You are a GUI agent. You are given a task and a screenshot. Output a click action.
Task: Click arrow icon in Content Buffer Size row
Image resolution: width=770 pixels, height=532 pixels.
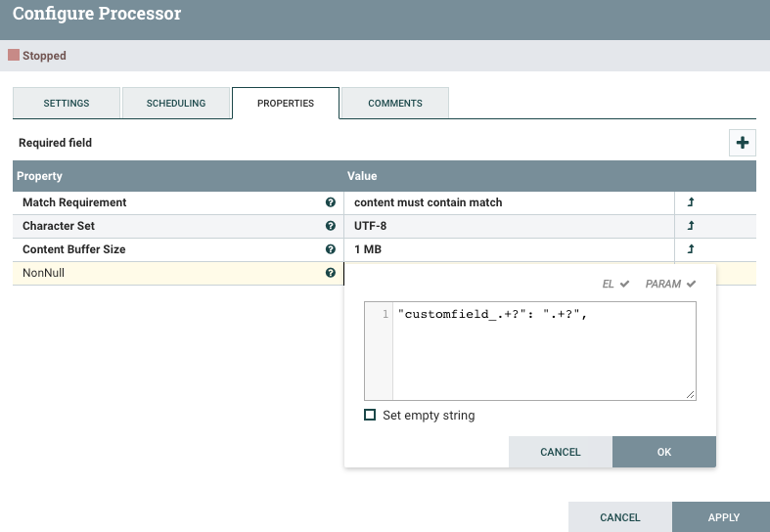(x=692, y=249)
